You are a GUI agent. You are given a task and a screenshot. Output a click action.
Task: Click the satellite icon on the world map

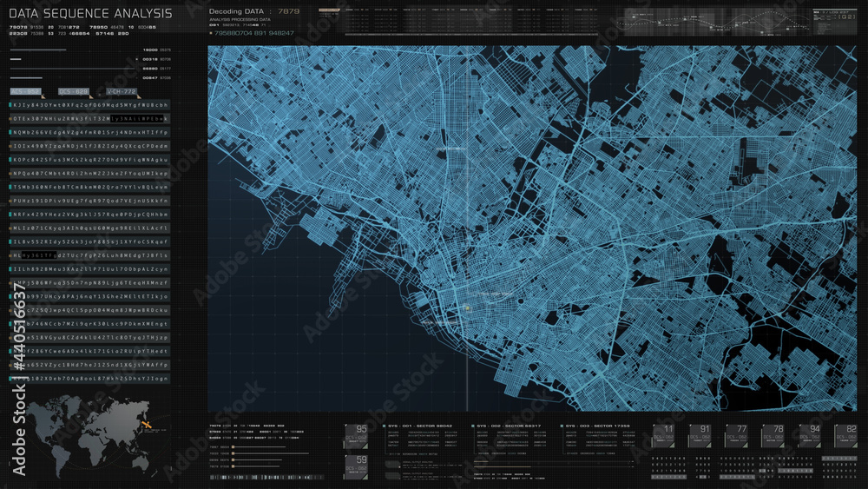(146, 425)
